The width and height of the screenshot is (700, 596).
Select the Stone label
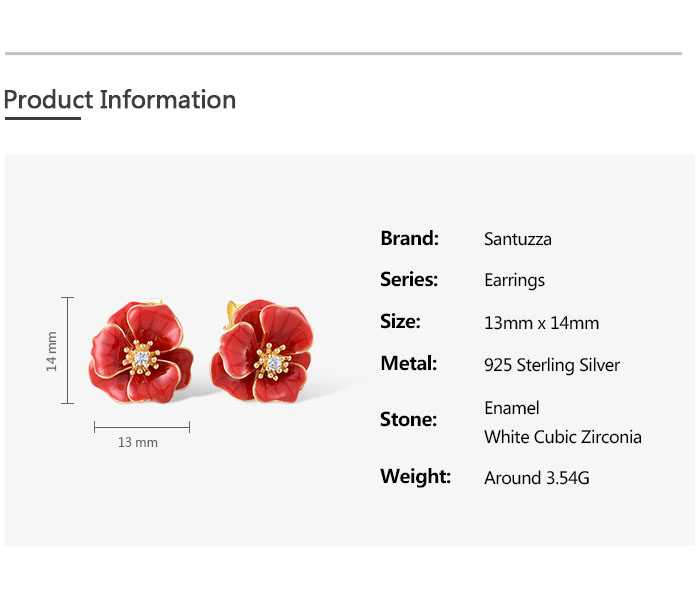pos(408,419)
